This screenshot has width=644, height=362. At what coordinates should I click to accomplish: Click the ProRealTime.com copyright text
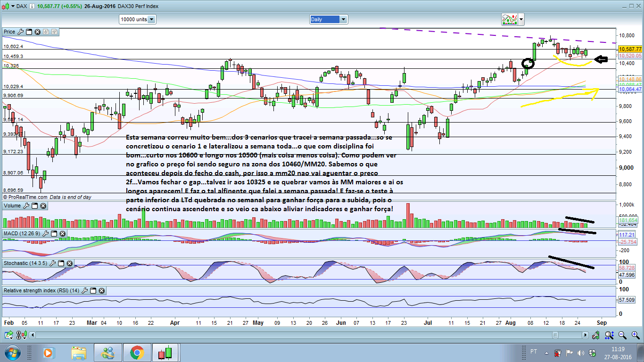[25, 197]
